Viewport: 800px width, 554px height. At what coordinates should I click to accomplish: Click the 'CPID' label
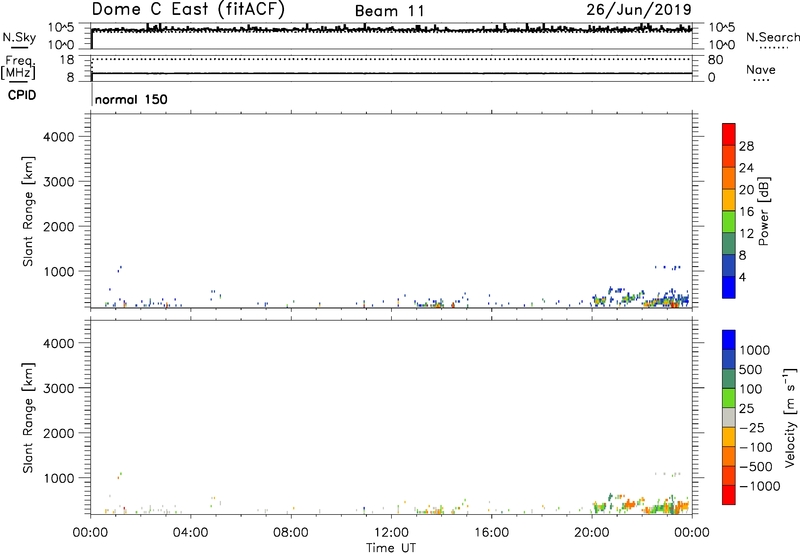[x=22, y=95]
